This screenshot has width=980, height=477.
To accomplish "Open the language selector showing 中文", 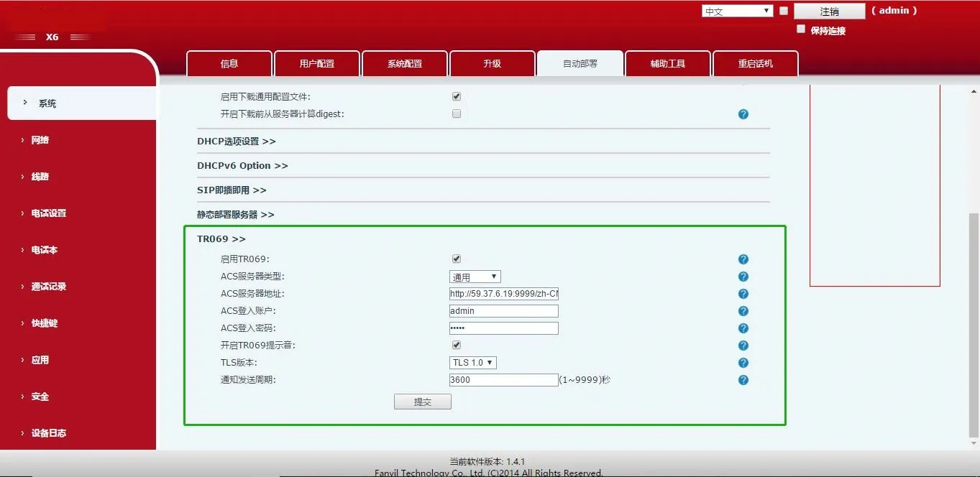I will (737, 11).
